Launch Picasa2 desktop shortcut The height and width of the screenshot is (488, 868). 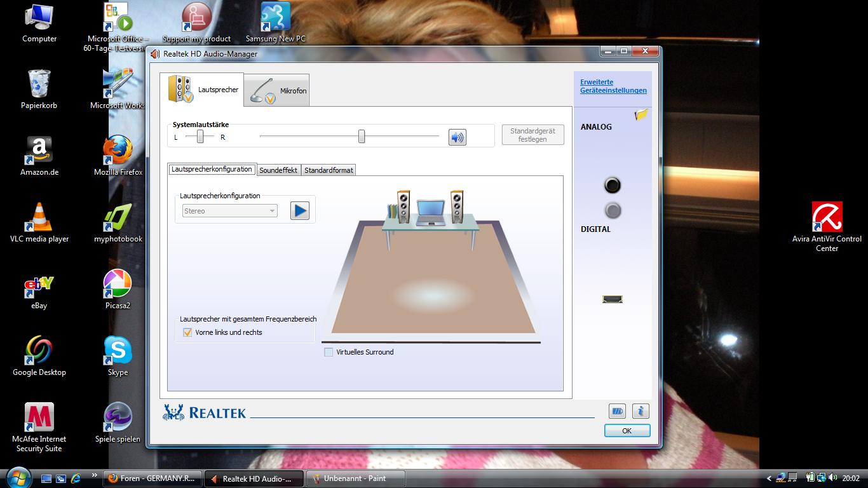point(118,290)
